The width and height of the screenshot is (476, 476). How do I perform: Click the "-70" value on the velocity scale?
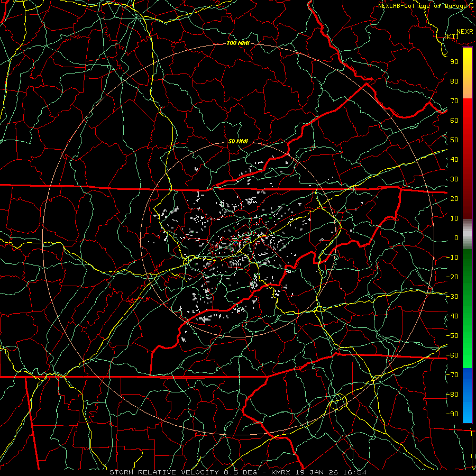pyautogui.click(x=452, y=375)
